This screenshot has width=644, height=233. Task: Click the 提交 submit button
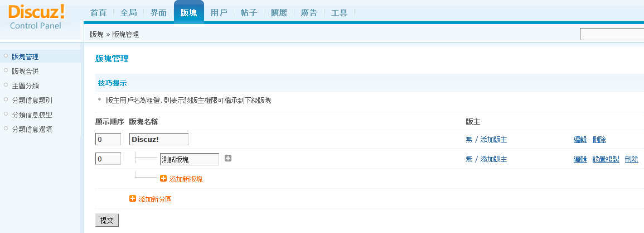107,220
